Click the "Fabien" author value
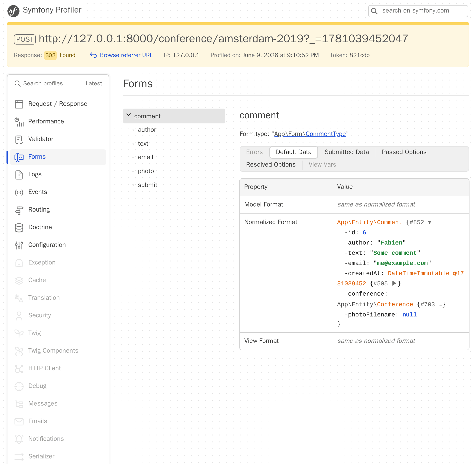476x464 pixels. tap(391, 243)
